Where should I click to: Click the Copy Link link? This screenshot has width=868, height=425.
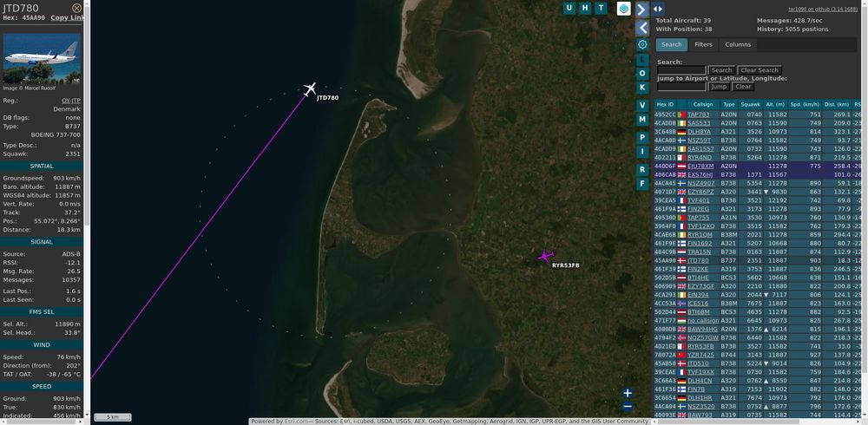pyautogui.click(x=68, y=17)
